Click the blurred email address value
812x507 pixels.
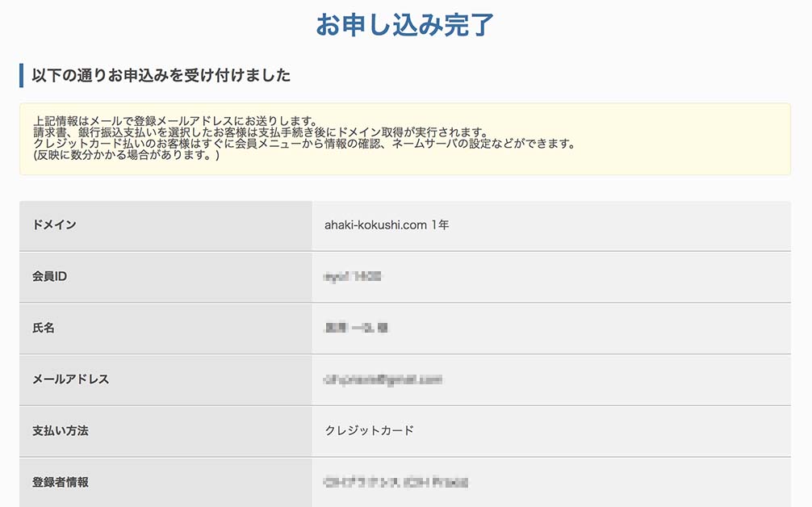383,379
